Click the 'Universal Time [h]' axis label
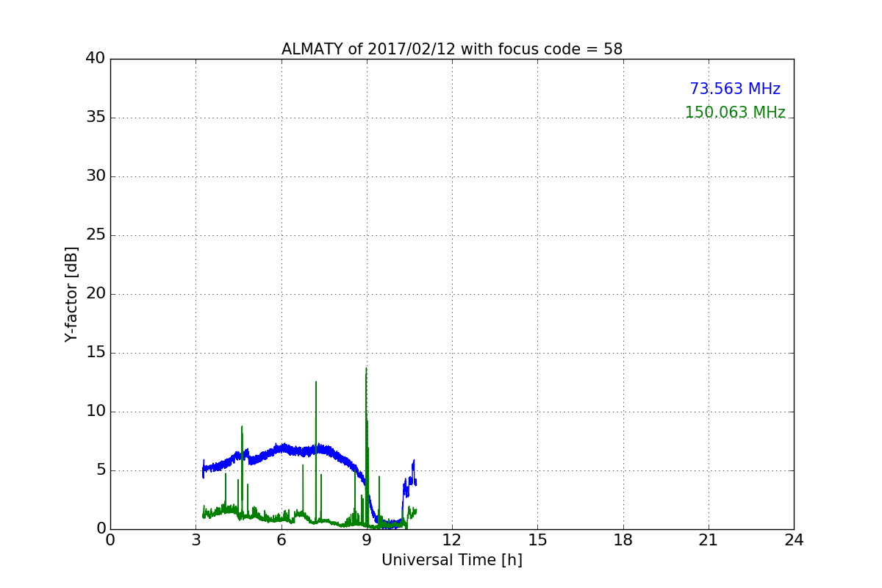This screenshot has height=588, width=882. coord(452,560)
